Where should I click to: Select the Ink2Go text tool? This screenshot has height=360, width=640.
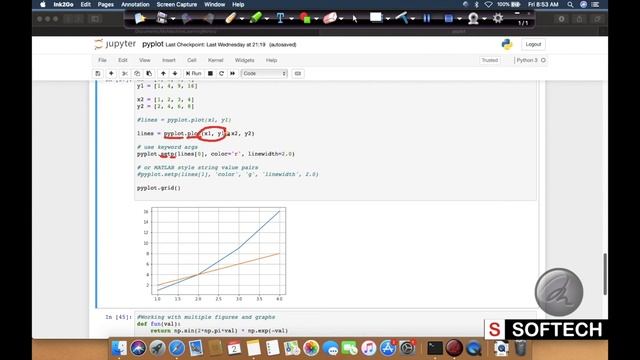click(280, 18)
